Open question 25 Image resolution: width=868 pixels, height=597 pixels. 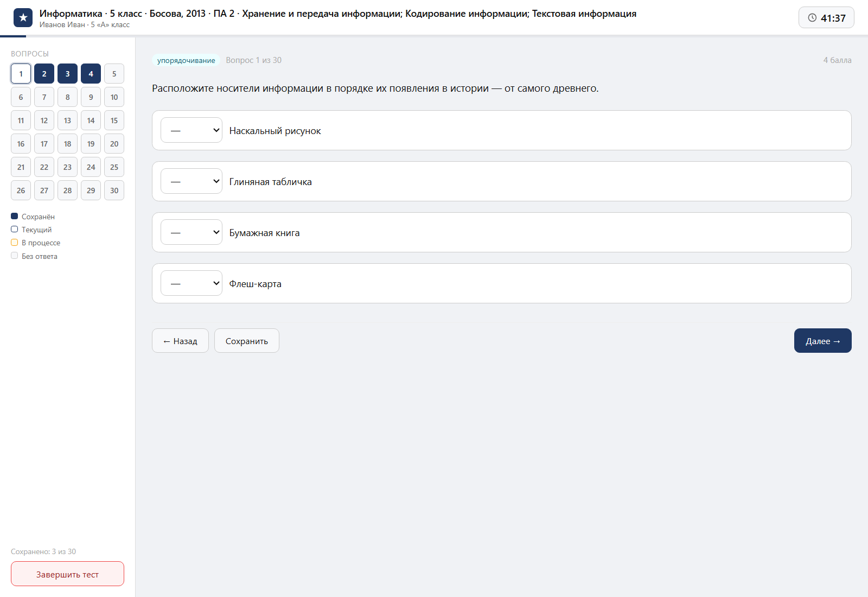coord(114,167)
